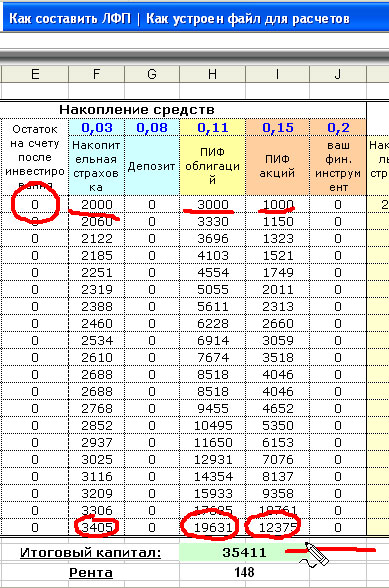Select the rate cell 0,15
The image size is (389, 588).
[278, 128]
